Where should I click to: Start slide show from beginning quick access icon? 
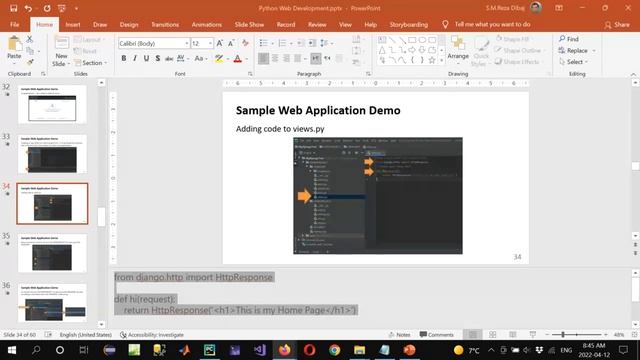coord(62,8)
